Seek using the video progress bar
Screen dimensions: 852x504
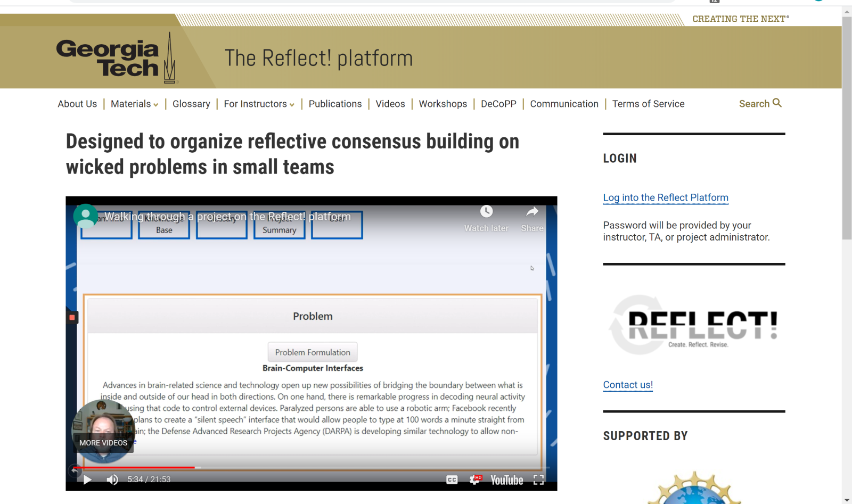click(x=266, y=467)
